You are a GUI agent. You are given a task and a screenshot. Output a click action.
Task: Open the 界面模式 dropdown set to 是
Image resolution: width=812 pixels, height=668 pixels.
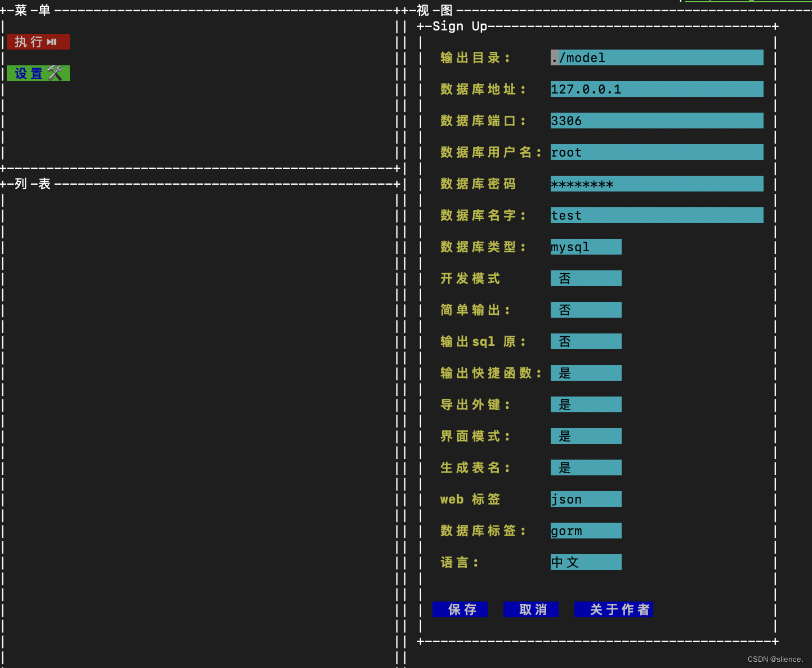(586, 436)
